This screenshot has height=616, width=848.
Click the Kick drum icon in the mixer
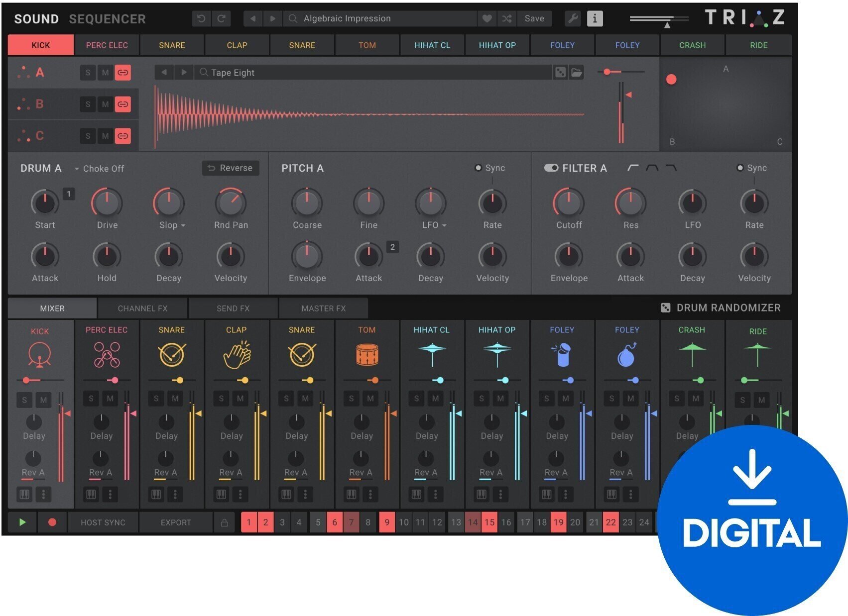(x=40, y=354)
